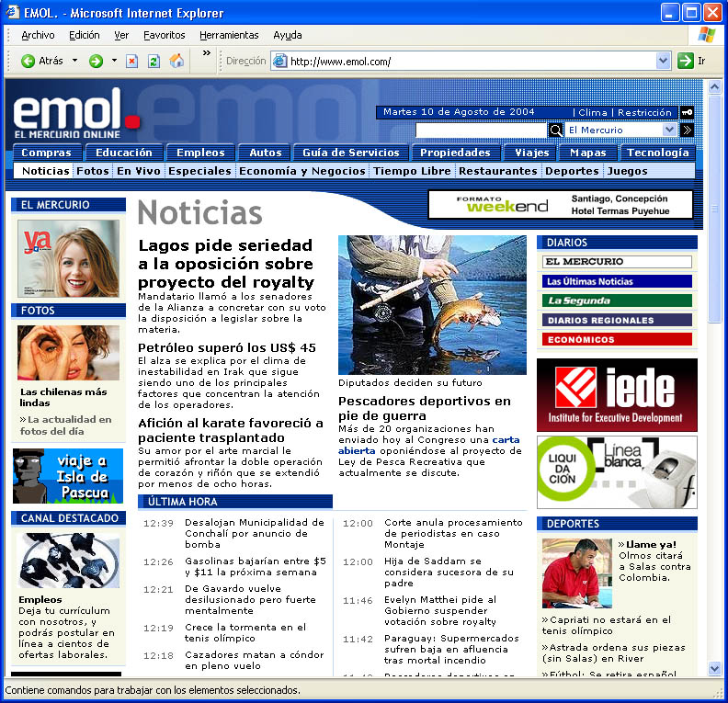Open the address bar dropdown

[x=664, y=61]
